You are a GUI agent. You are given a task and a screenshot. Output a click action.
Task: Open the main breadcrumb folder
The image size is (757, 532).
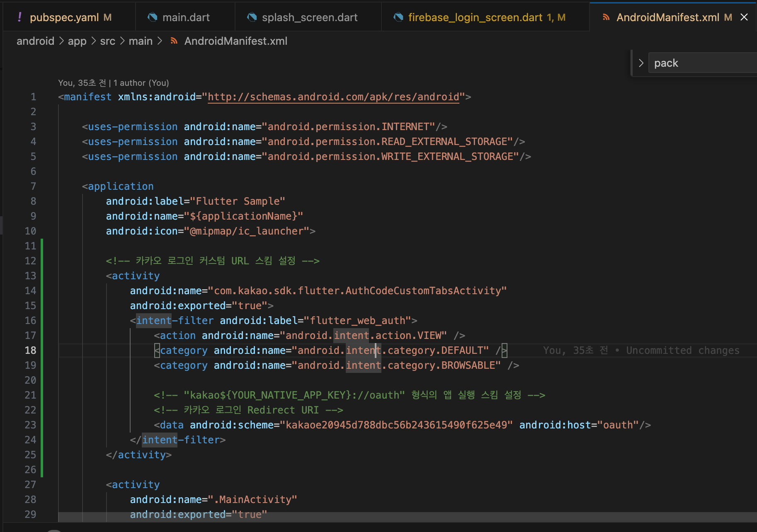coord(141,41)
